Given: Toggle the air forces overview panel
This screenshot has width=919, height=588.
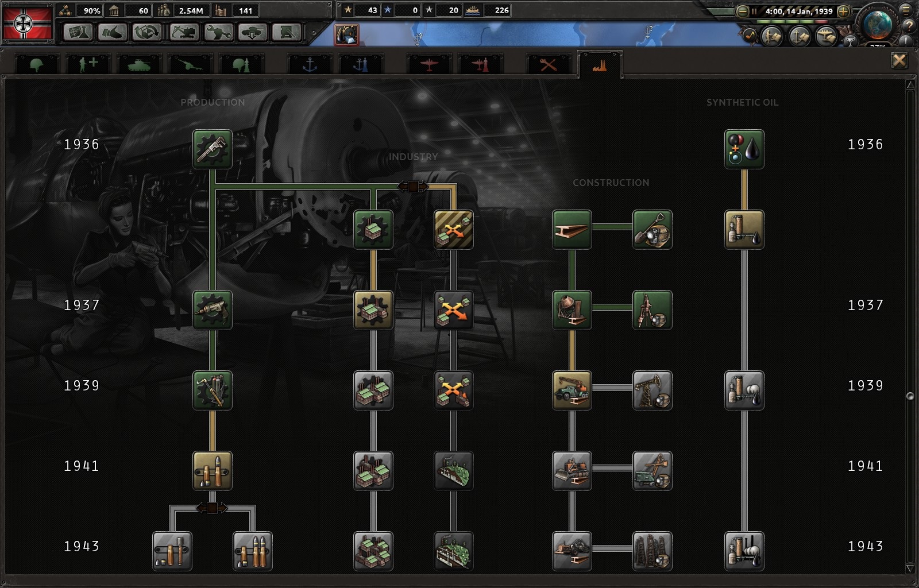Looking at the screenshot, I should (826, 36).
